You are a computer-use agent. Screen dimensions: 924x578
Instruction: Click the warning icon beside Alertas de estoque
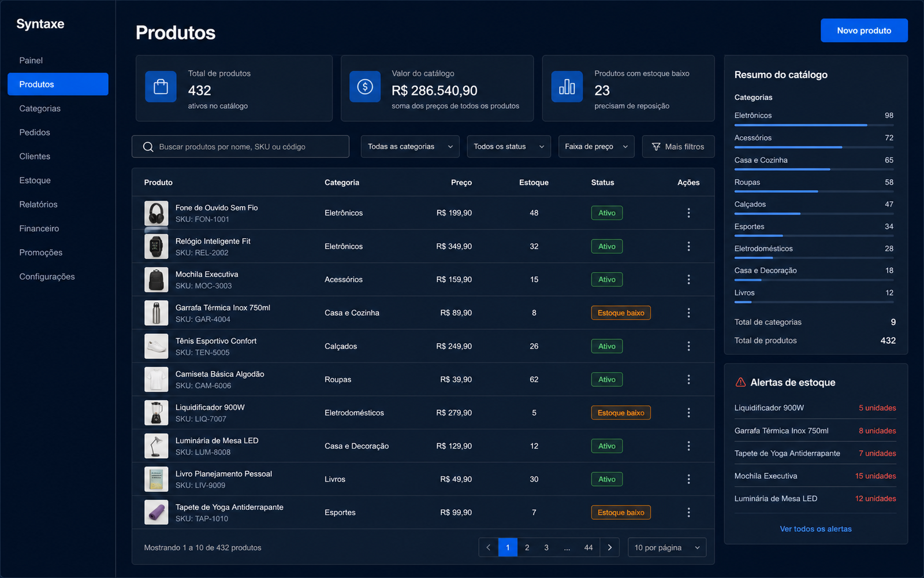coord(740,382)
